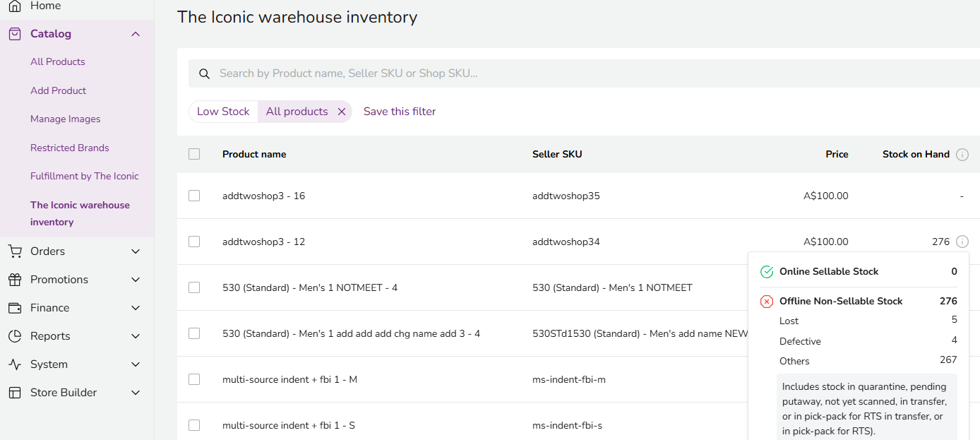Click the Save this filter link

pos(400,112)
